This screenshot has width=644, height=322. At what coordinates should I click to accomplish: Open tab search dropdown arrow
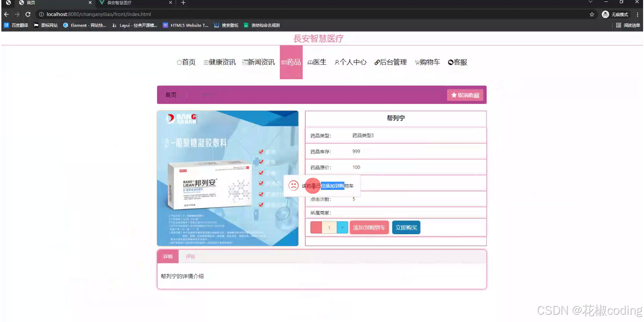coord(591,2)
